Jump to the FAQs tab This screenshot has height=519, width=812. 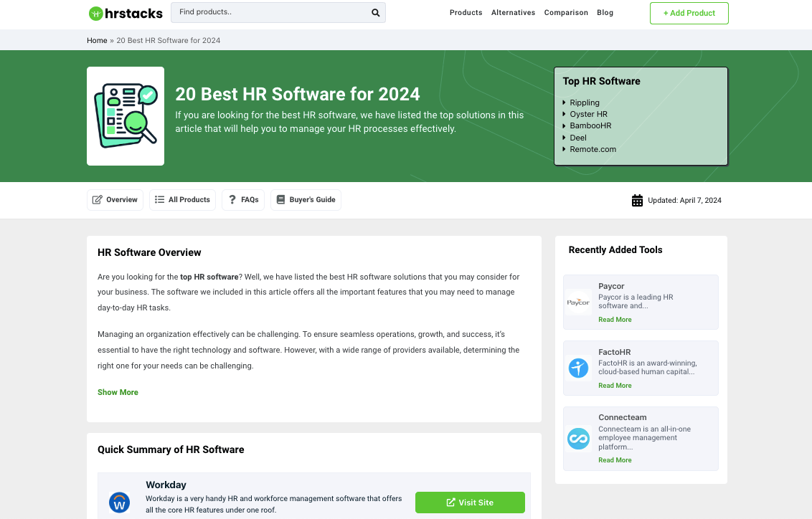pos(243,200)
